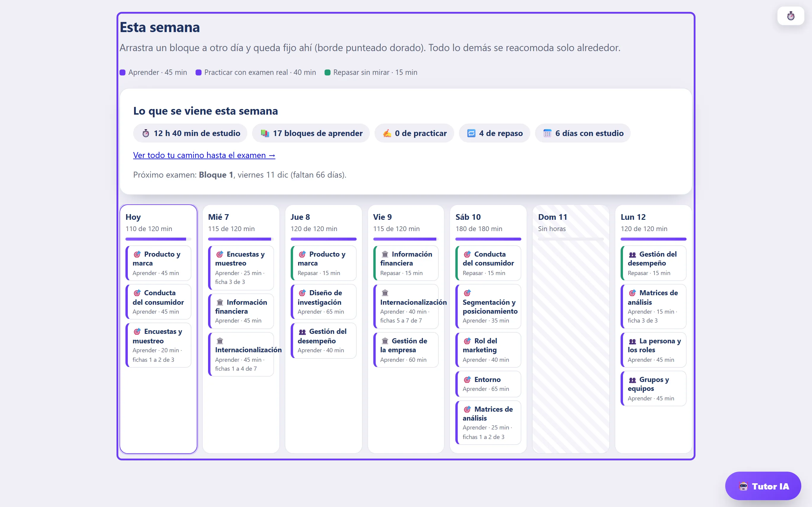Select Jue 8 'Producto y marca' Repasar block

click(x=323, y=263)
